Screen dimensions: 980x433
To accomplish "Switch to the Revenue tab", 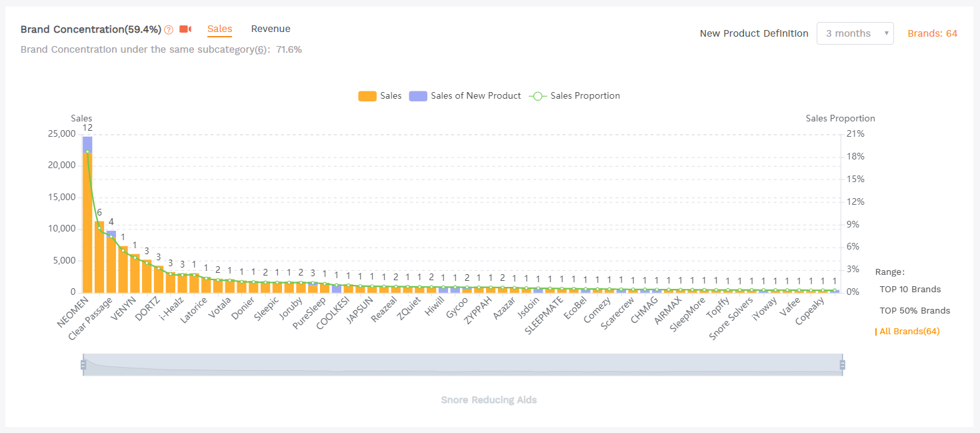I will [271, 29].
